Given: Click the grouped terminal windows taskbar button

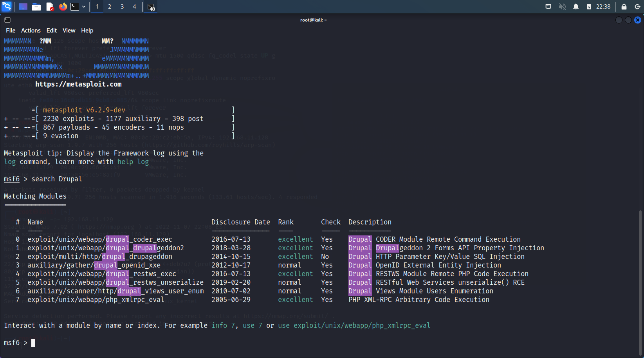Looking at the screenshot, I should point(151,7).
